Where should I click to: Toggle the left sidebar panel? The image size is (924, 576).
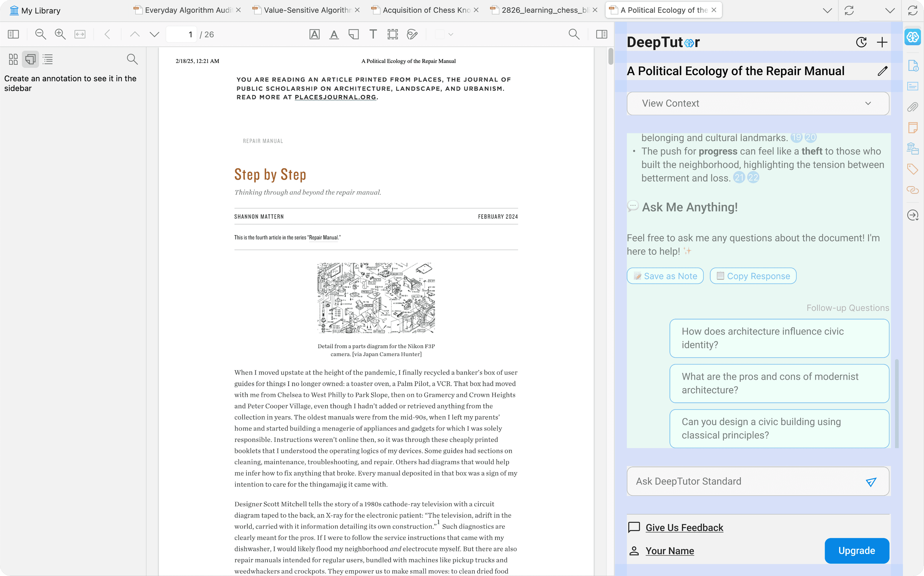point(13,34)
